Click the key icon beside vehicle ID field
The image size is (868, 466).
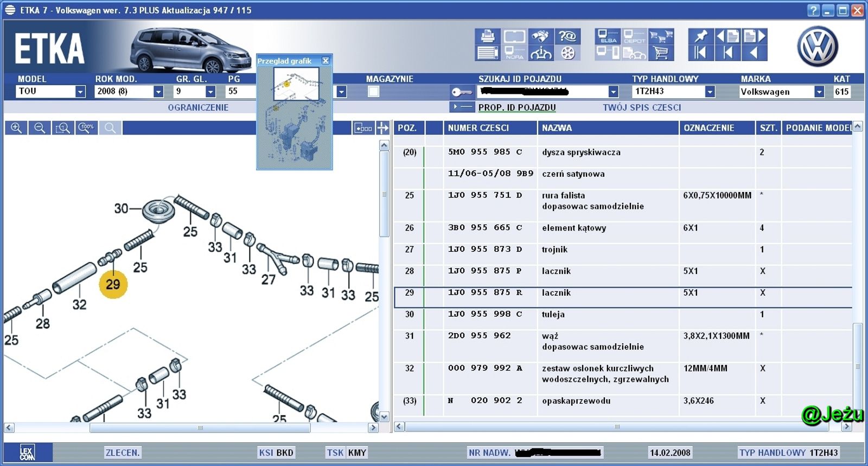(x=462, y=92)
